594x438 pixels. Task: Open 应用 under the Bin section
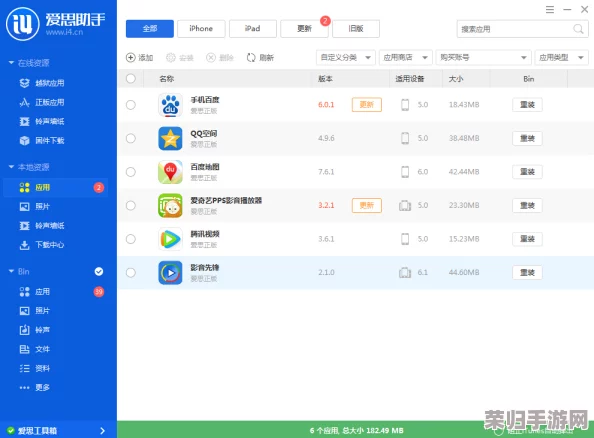pyautogui.click(x=34, y=292)
